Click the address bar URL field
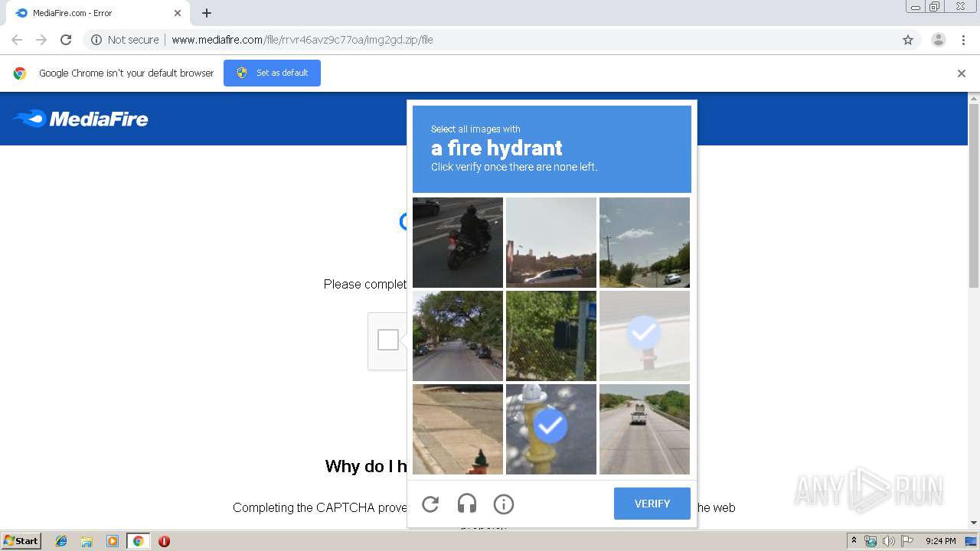Viewport: 980px width, 551px height. 501,40
